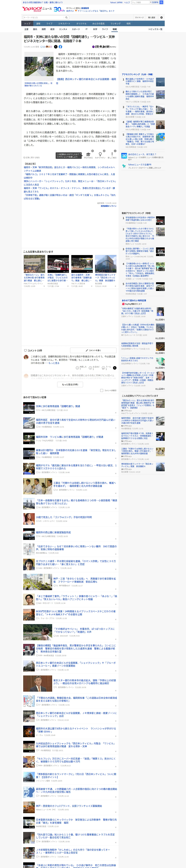Open the ライフ category tab
The height and width of the screenshot is (868, 186).
[x=105, y=29]
